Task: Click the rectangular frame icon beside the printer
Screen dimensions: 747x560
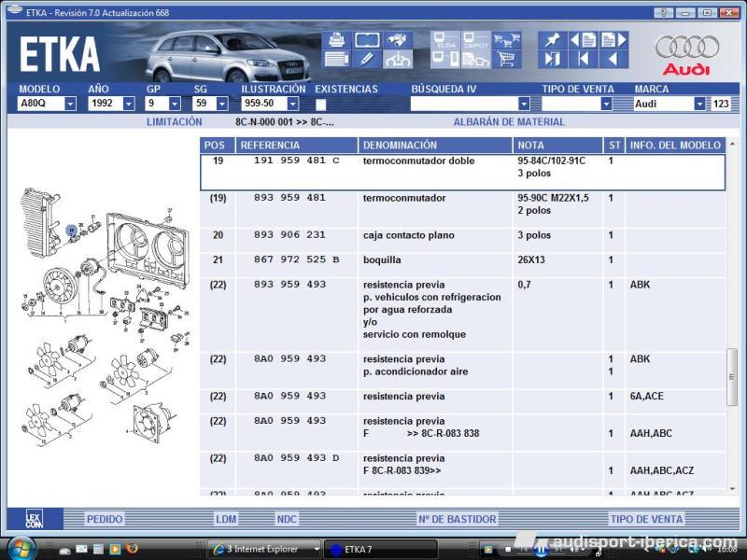Action: (x=367, y=40)
